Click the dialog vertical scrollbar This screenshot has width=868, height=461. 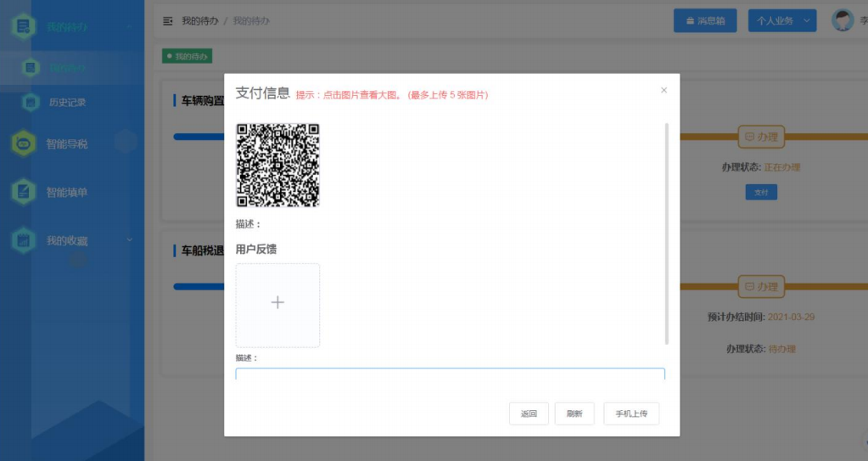[x=667, y=233]
